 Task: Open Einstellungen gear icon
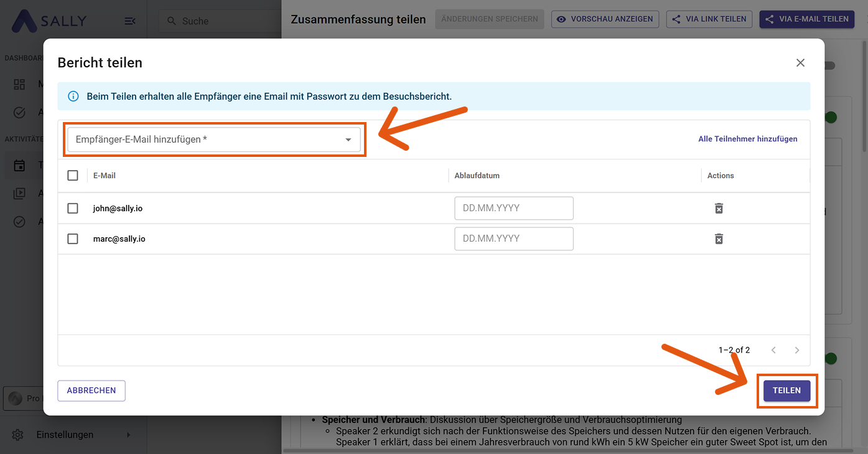point(18,435)
